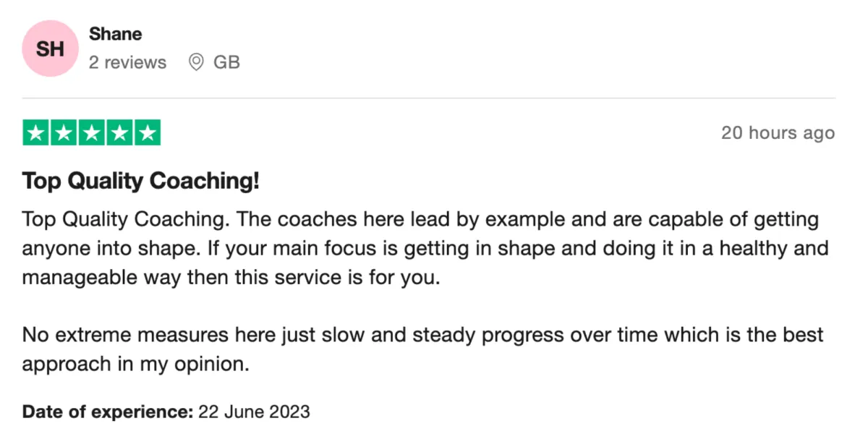Click the "20 hours ago" timestamp
Image resolution: width=868 pixels, height=434 pixels.
[x=778, y=133]
